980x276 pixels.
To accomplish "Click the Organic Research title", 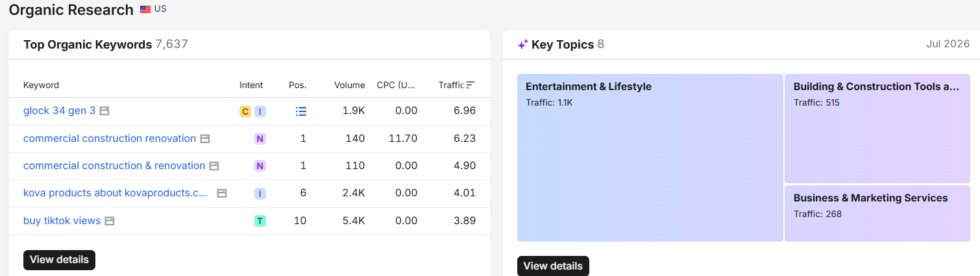I will pyautogui.click(x=71, y=10).
